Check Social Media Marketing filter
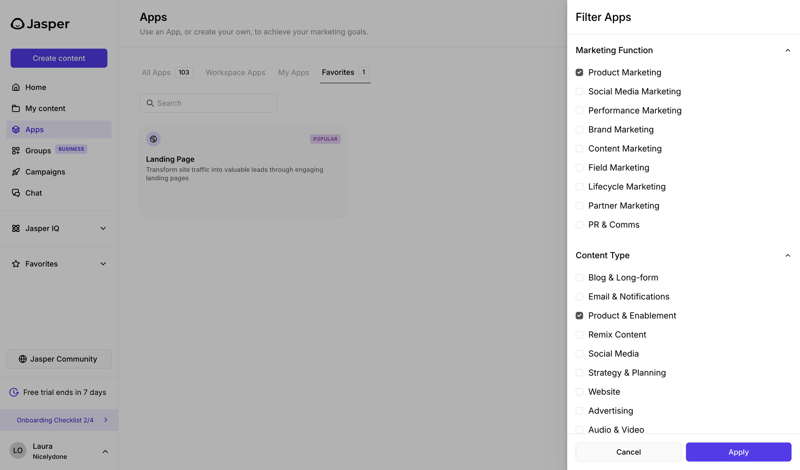800x470 pixels. click(x=579, y=91)
